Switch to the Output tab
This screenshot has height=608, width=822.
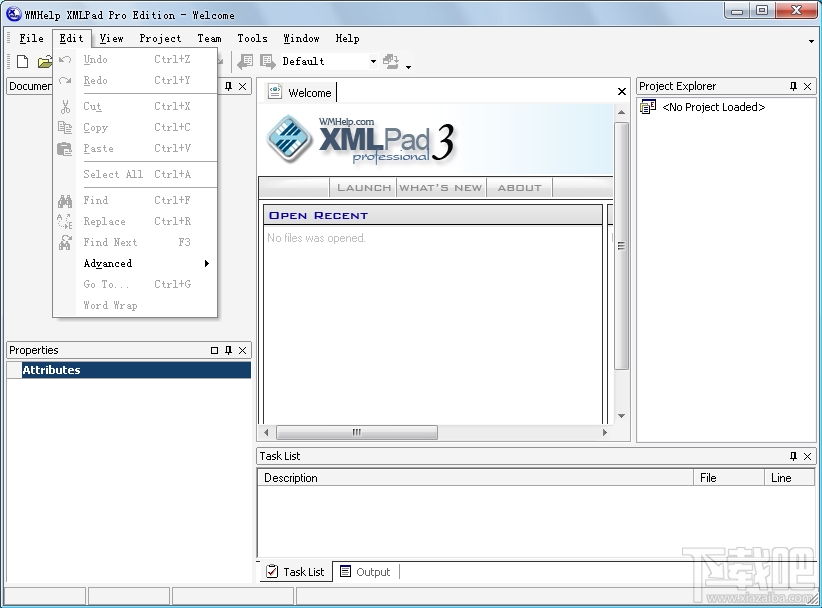(365, 572)
